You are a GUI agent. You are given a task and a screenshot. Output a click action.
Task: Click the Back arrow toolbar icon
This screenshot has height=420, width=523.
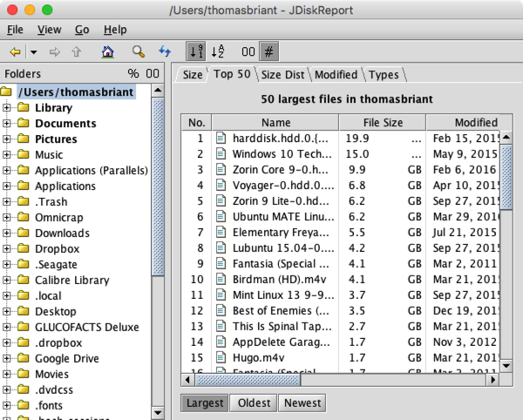coord(16,52)
